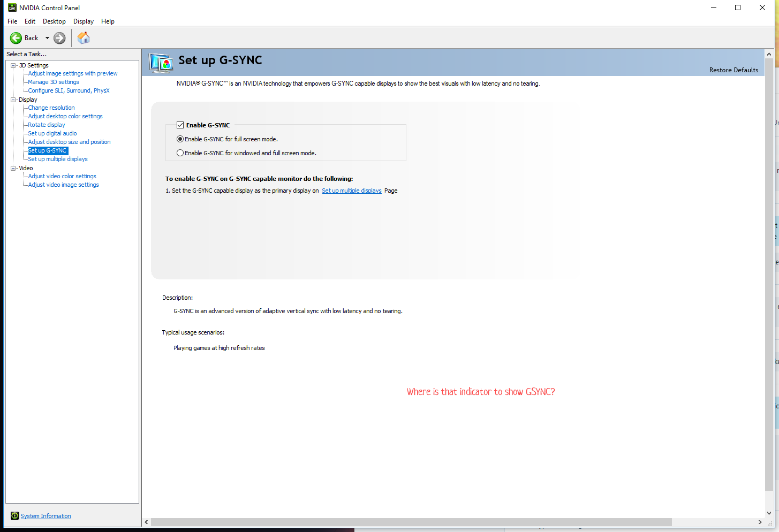The image size is (779, 532).
Task: Click the horizontal scrollbar left arrow
Action: (x=146, y=522)
